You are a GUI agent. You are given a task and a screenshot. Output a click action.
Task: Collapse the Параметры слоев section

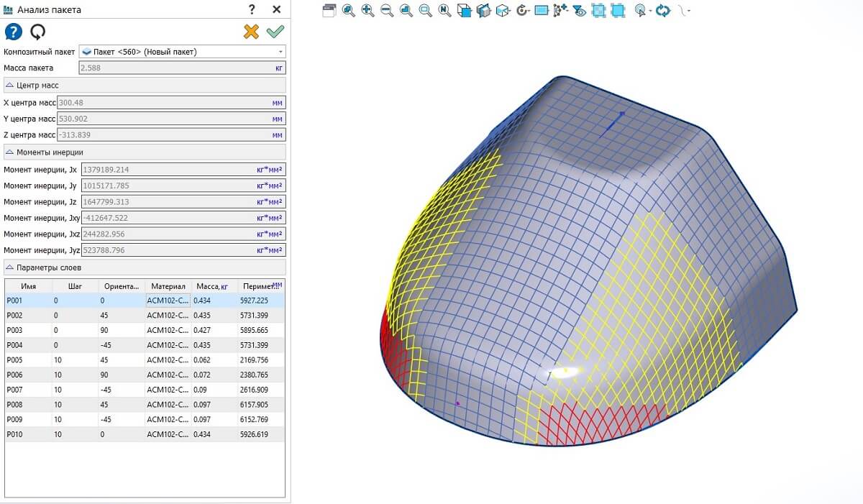[145, 267]
